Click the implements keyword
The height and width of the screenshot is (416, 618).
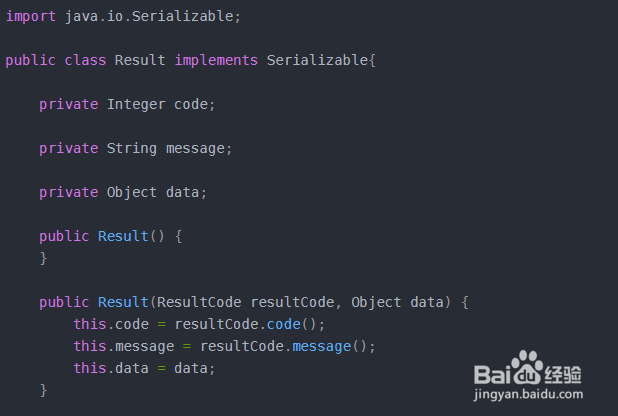pos(216,60)
